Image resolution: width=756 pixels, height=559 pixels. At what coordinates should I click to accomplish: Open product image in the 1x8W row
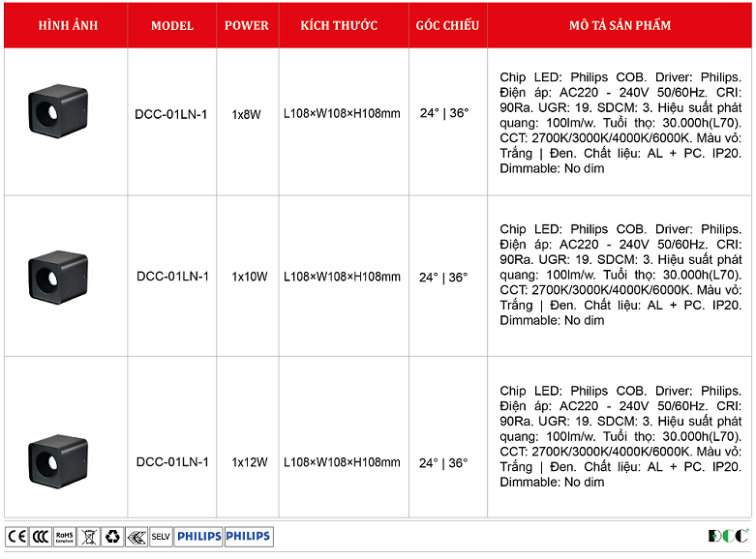[x=58, y=111]
